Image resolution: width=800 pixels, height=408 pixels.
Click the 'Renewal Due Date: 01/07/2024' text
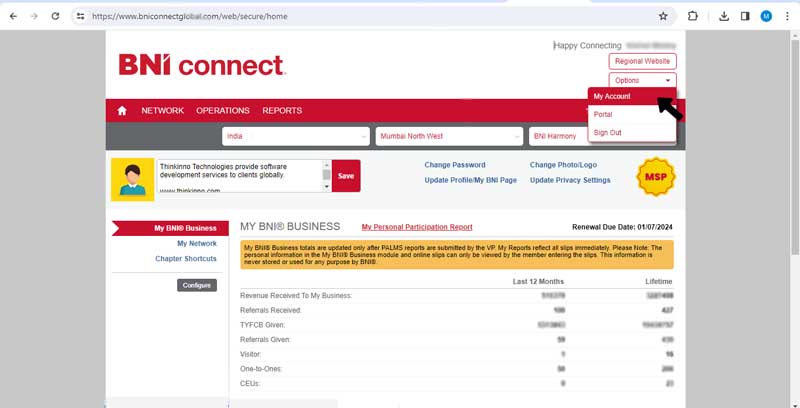click(x=622, y=227)
